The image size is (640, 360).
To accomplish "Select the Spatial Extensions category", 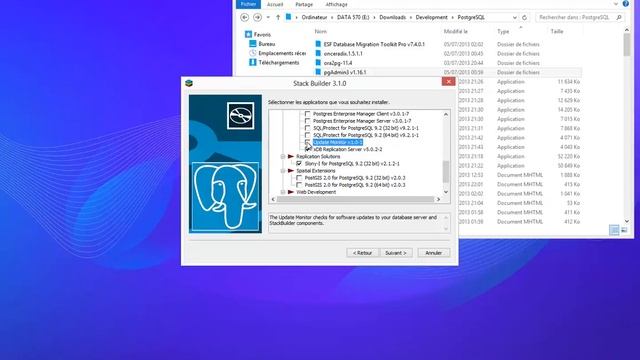I will pos(316,171).
